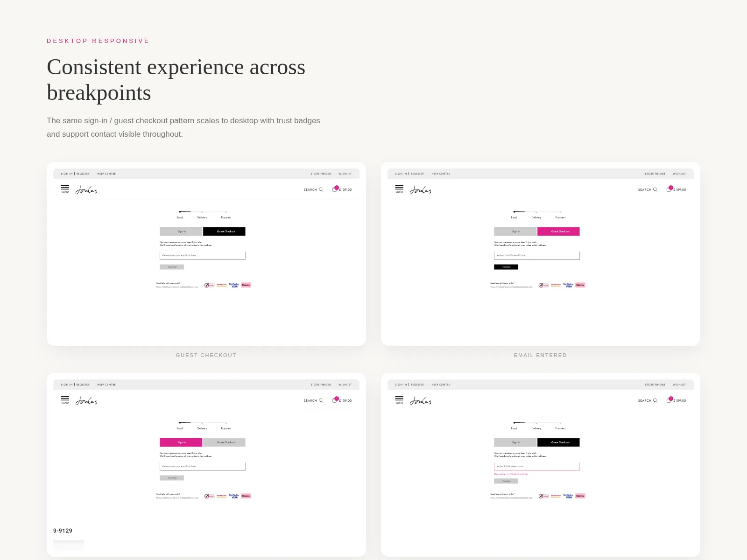Click Register link in email error mockup
The height and width of the screenshot is (560, 747).
[417, 385]
